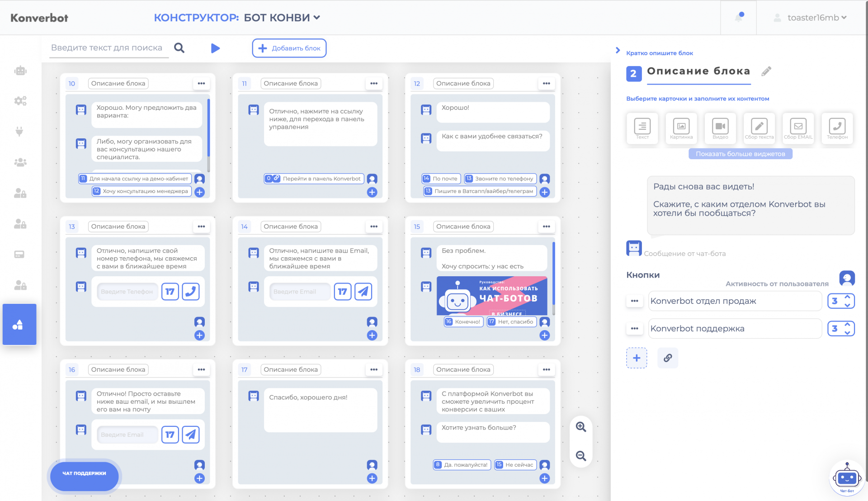Select the Картинка widget card

[681, 128]
